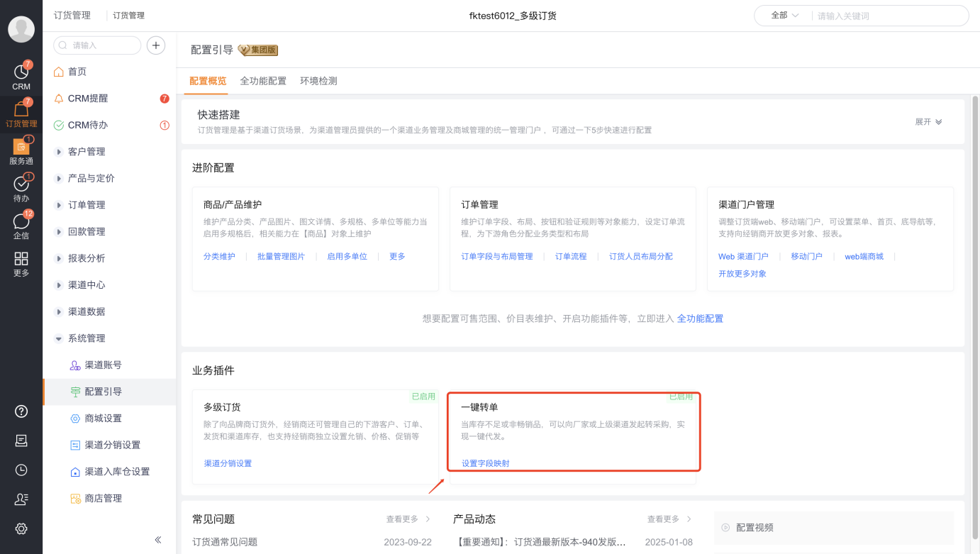Open contacts person icon in left rail
The height and width of the screenshot is (554, 980).
click(21, 499)
